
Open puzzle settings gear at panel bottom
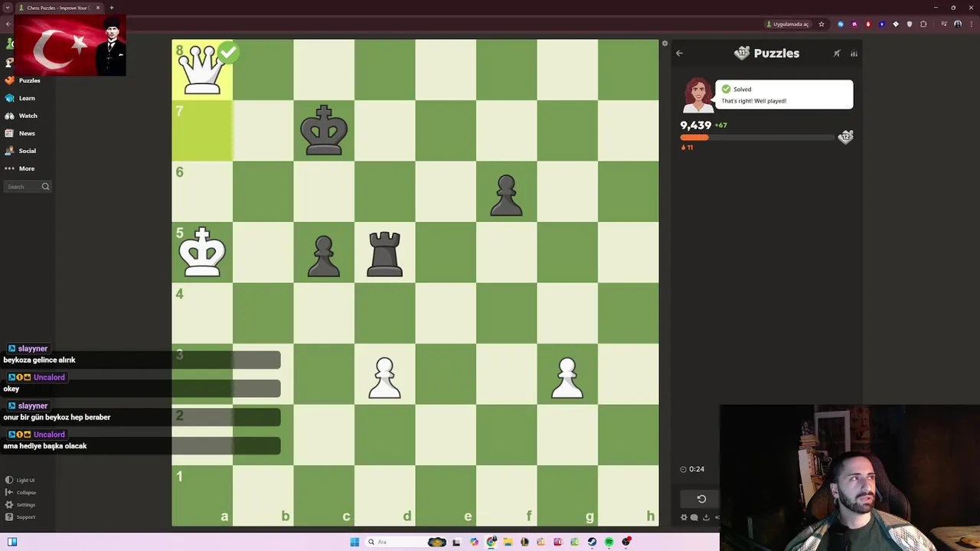(x=684, y=517)
